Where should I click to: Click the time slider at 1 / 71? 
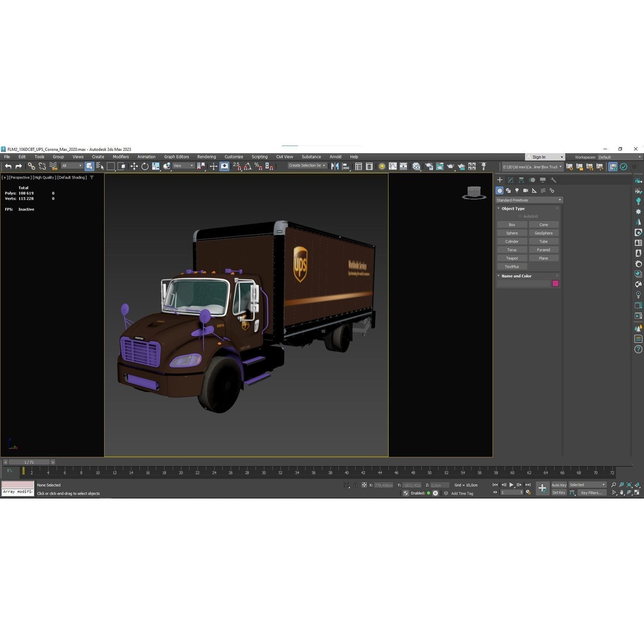[29, 462]
